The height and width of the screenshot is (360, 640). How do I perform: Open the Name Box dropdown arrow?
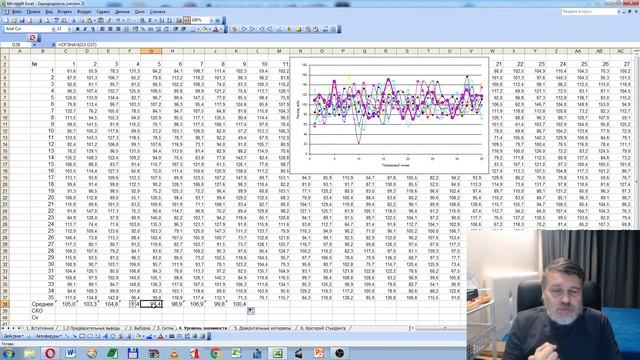click(x=34, y=44)
